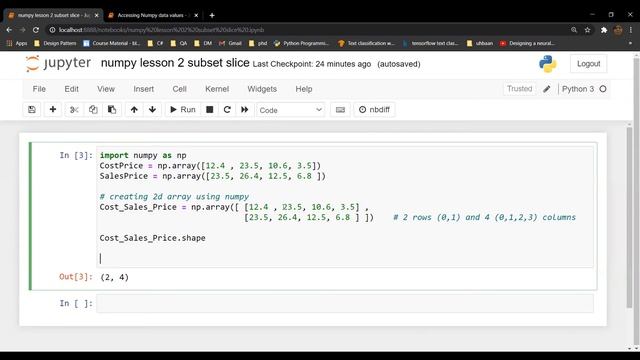This screenshot has width=640, height=360.
Task: Bookmark this page with star icon
Action: 587,30
